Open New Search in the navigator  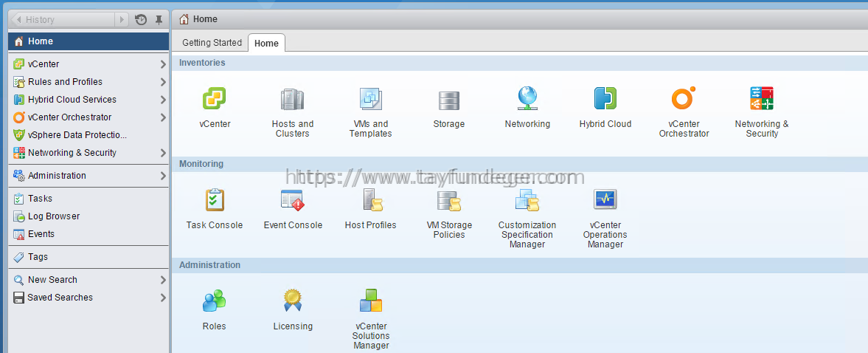pos(88,280)
